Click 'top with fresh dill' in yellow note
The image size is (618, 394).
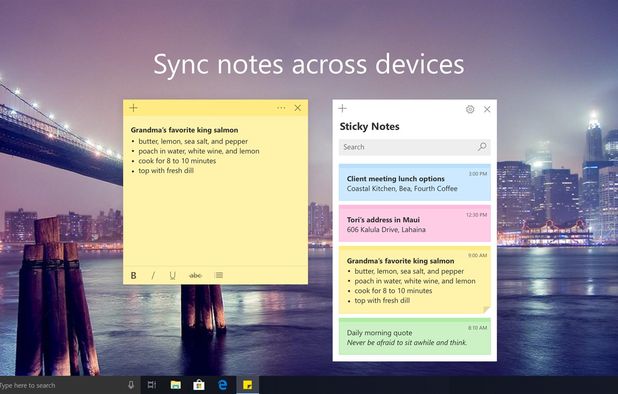166,171
